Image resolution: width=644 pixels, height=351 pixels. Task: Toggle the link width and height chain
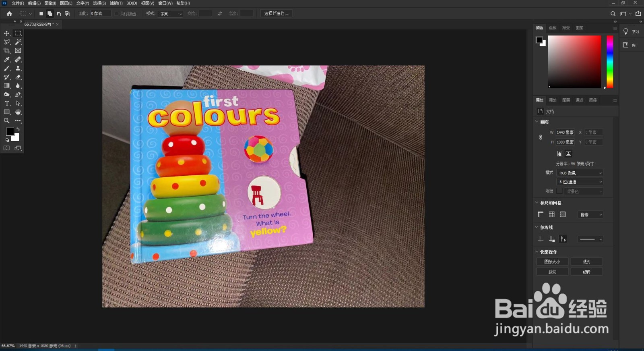[541, 137]
